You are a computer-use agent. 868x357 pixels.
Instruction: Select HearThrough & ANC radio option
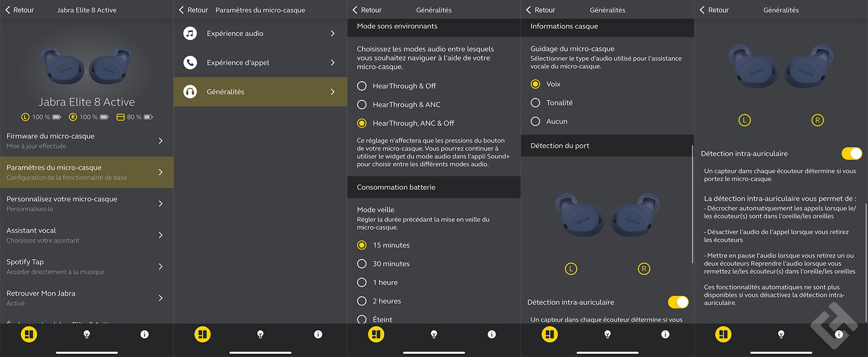[x=362, y=104]
